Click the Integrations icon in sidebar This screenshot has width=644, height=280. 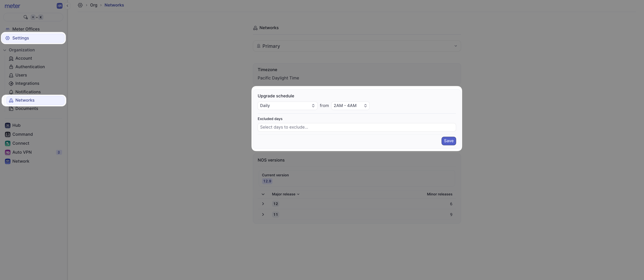coord(11,83)
